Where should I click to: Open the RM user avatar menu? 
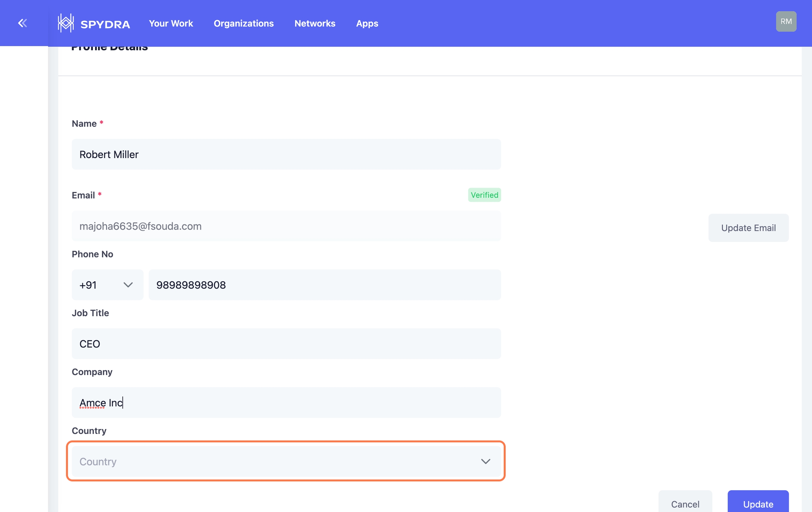pos(786,21)
